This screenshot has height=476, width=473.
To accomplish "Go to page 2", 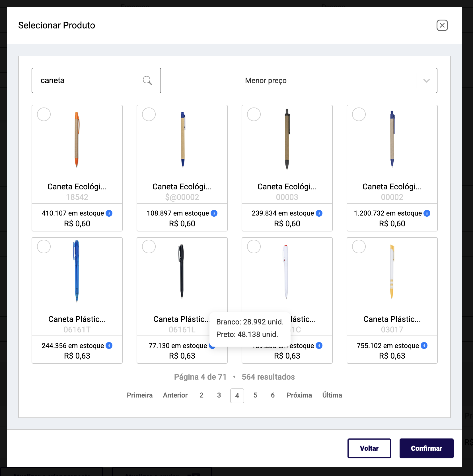I will tap(201, 395).
